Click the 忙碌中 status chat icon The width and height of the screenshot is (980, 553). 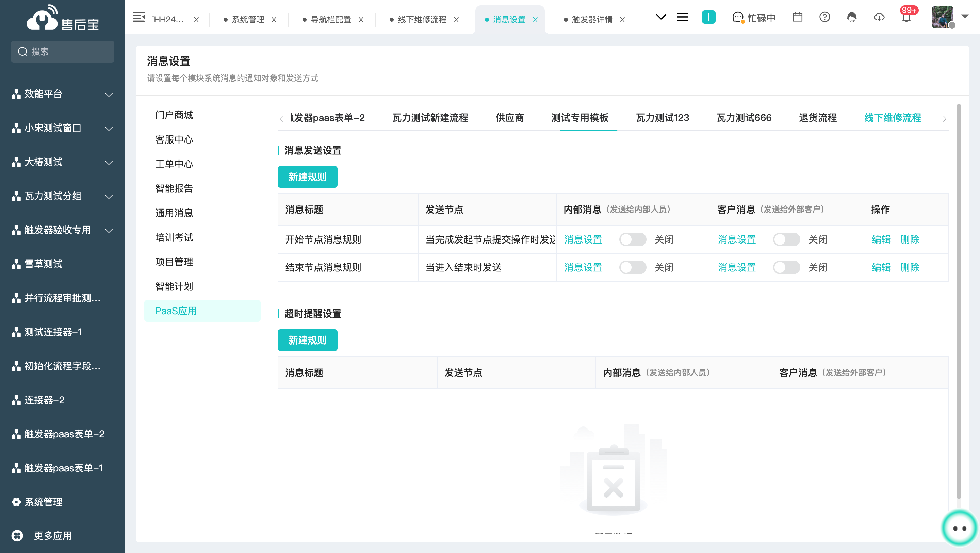click(738, 17)
